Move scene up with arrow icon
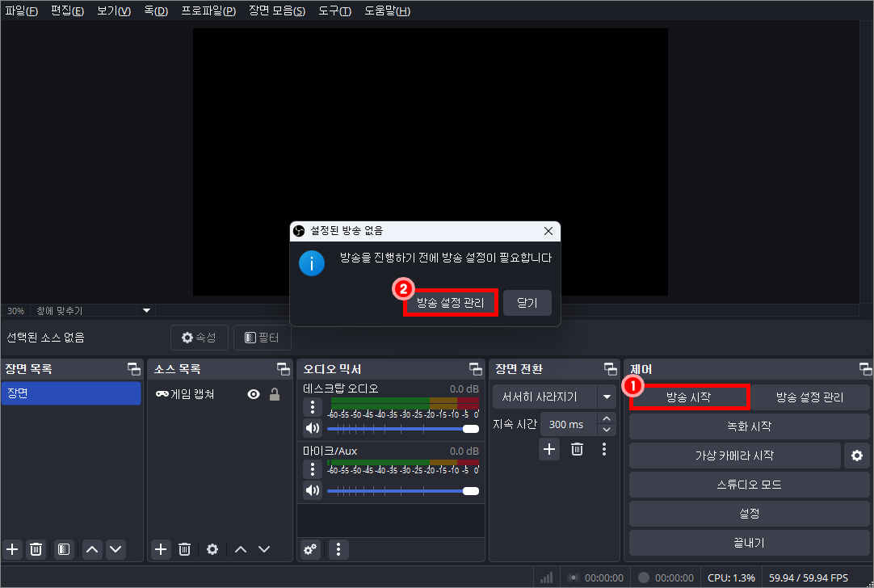 pos(92,549)
